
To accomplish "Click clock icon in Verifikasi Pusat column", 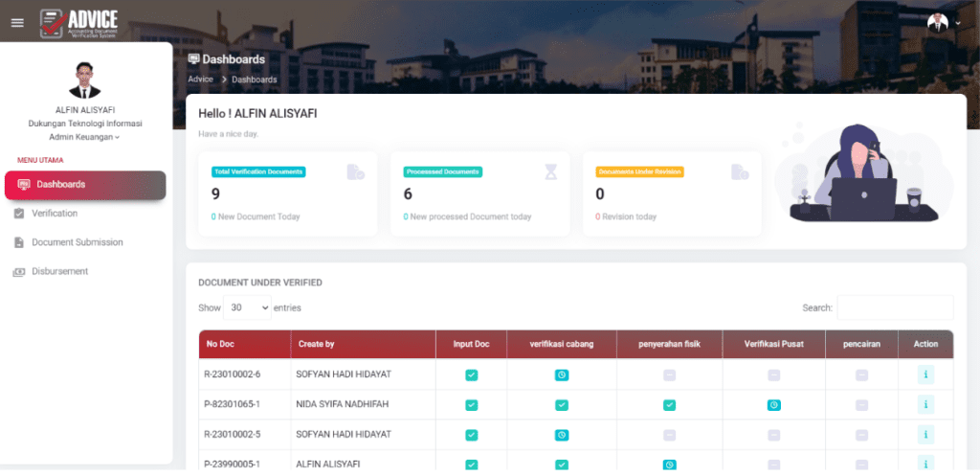I will (773, 405).
